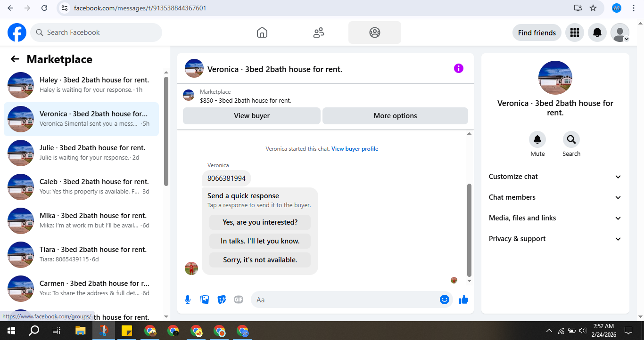Click View buyer button
Image resolution: width=644 pixels, height=340 pixels.
coord(252,116)
